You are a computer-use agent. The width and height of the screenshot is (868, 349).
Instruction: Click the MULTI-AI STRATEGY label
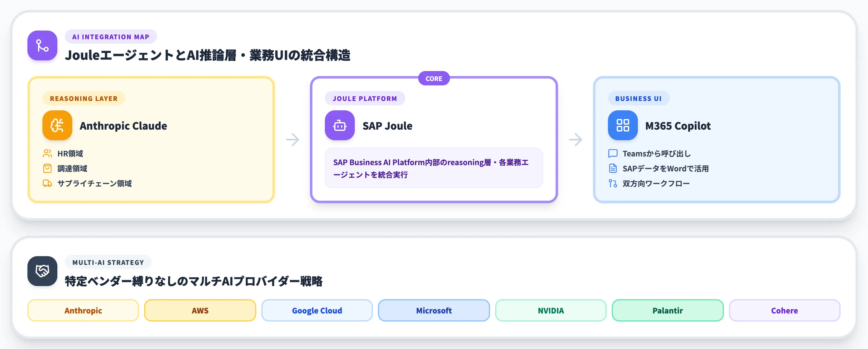pyautogui.click(x=108, y=262)
